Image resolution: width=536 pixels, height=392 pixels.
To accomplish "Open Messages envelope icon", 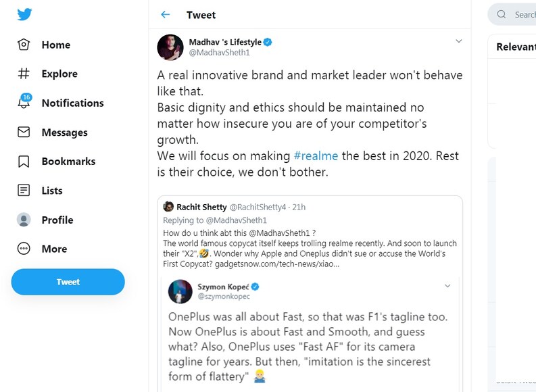I will pos(24,132).
